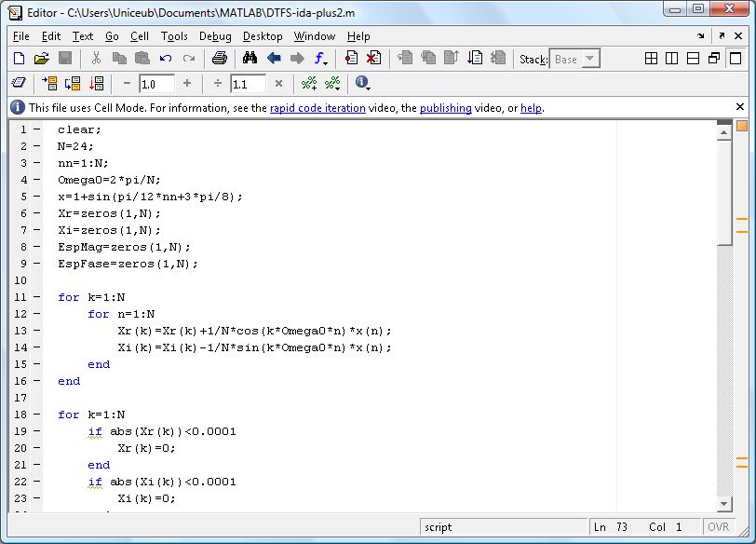
Task: Save the file with the diskette icon
Action: click(x=65, y=59)
